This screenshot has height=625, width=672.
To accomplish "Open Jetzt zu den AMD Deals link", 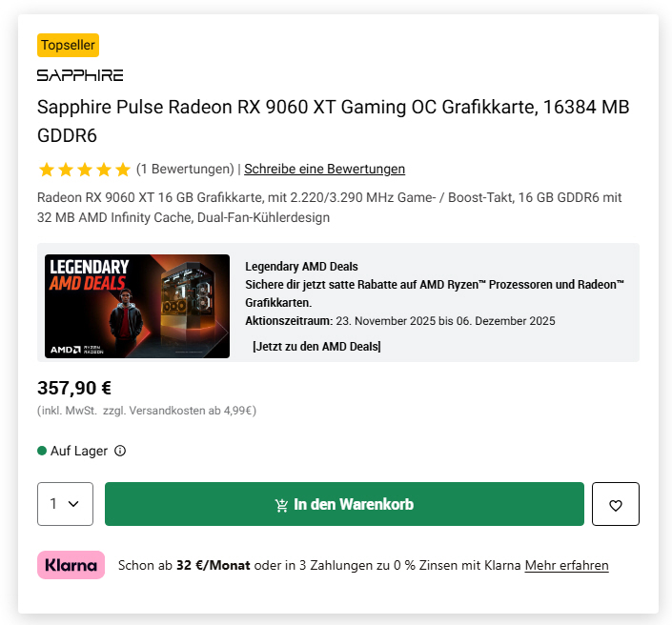I will pos(316,346).
